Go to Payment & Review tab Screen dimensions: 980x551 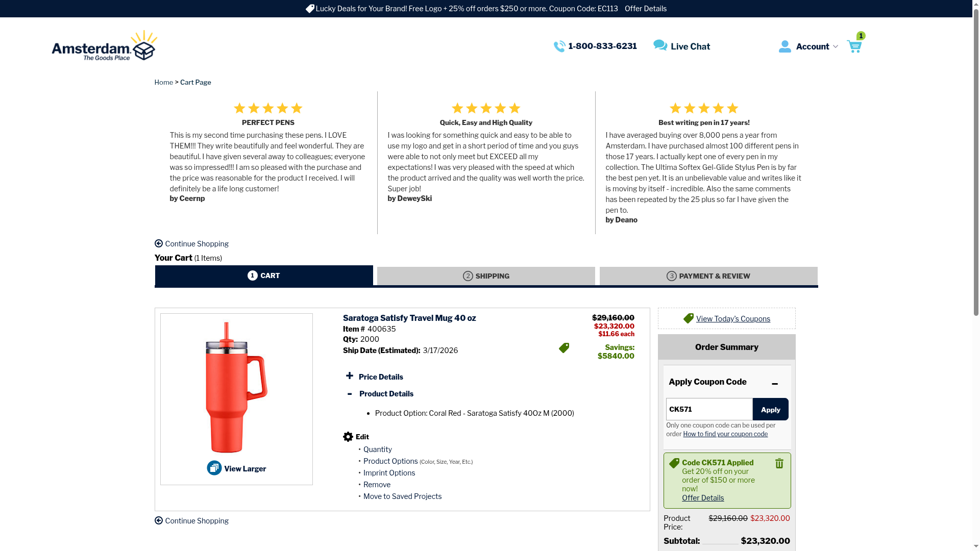[708, 276]
